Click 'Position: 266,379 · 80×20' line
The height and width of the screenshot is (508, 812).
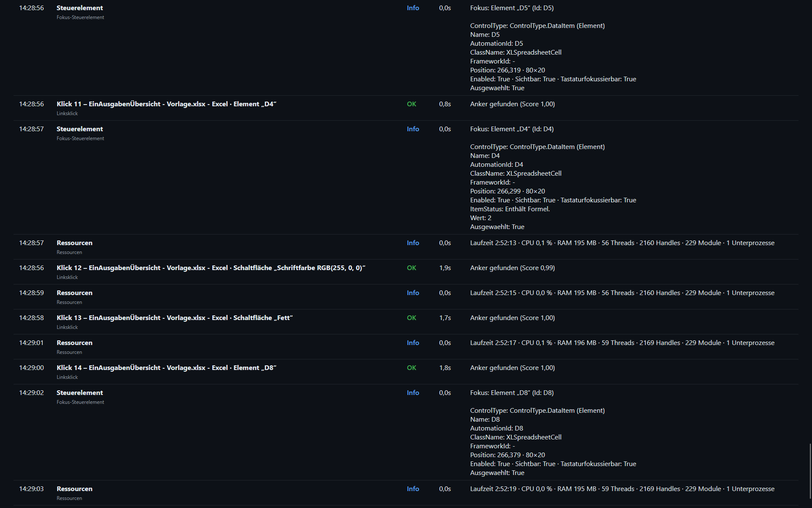(x=507, y=455)
